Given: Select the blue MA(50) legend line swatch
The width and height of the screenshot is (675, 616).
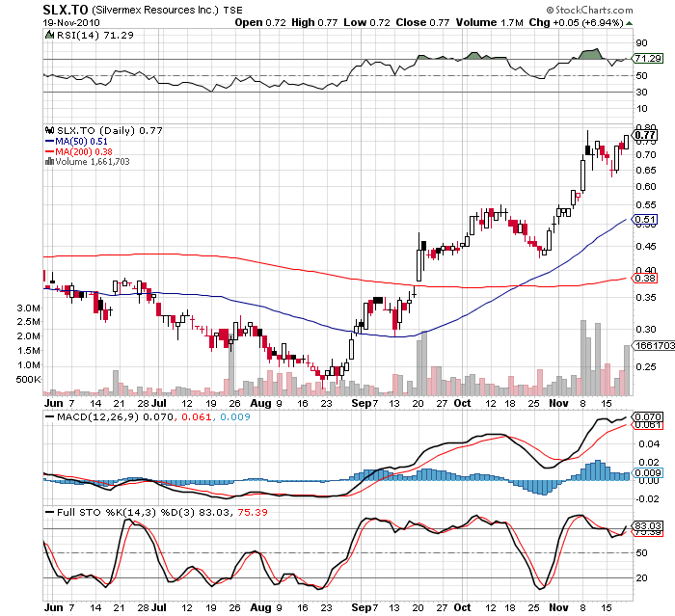Looking at the screenshot, I should coord(48,141).
